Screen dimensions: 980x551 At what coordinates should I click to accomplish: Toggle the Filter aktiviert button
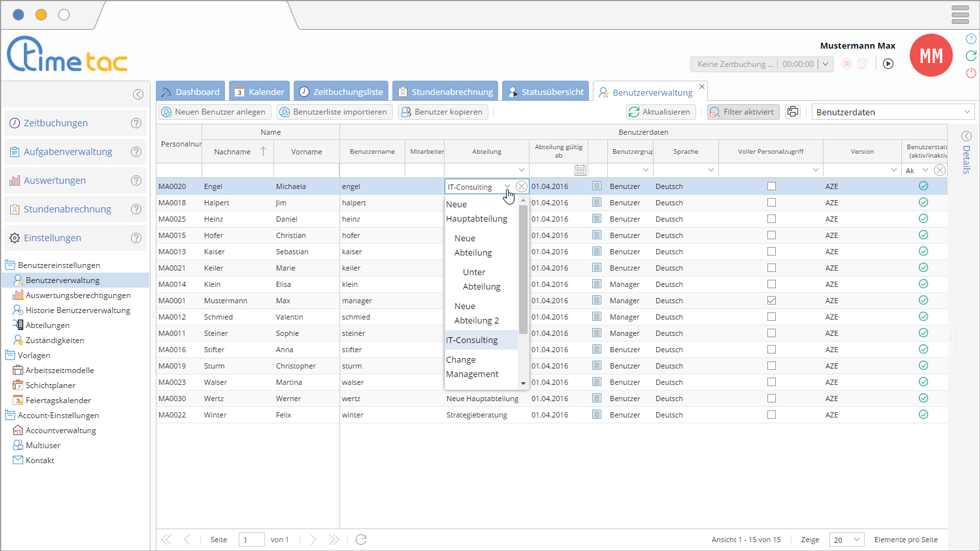742,112
